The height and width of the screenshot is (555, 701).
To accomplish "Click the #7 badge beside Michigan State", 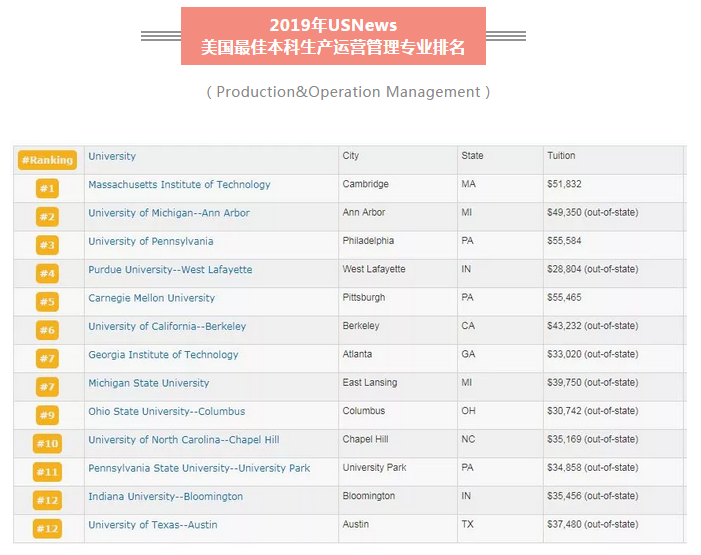I will [47, 387].
